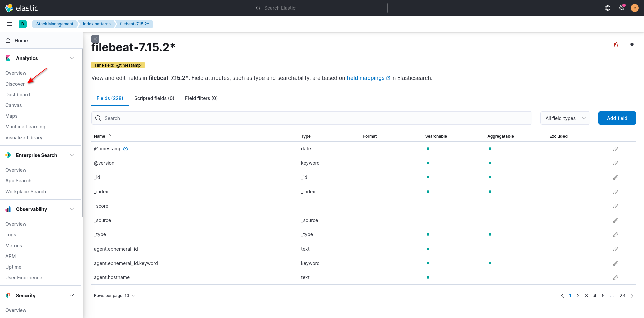The image size is (644, 318).
Task: Open App Search in sidebar
Action: 18,181
